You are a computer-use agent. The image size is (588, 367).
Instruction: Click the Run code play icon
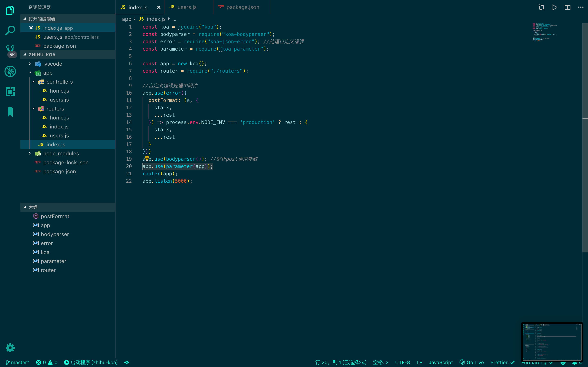pos(554,7)
